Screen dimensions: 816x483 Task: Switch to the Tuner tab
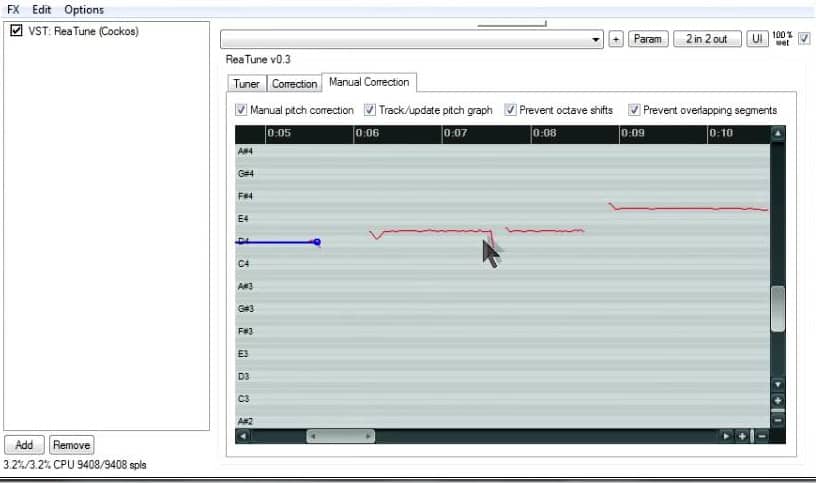click(x=246, y=84)
